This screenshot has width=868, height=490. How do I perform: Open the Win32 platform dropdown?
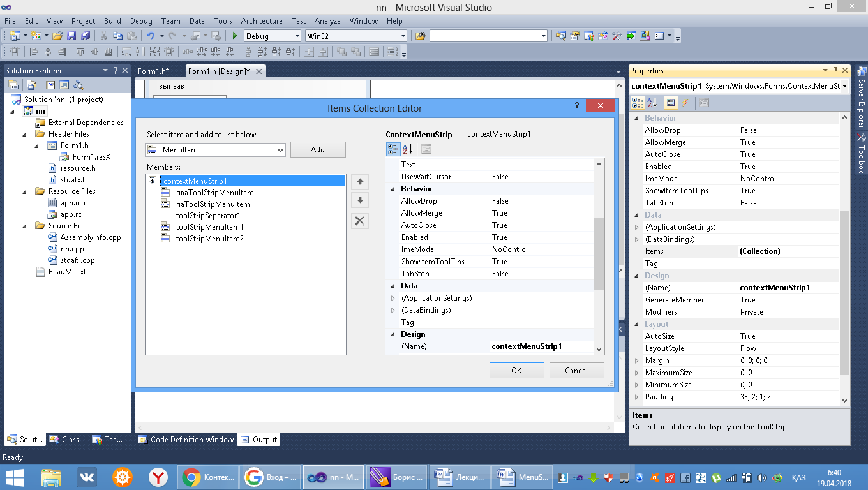[x=355, y=36]
